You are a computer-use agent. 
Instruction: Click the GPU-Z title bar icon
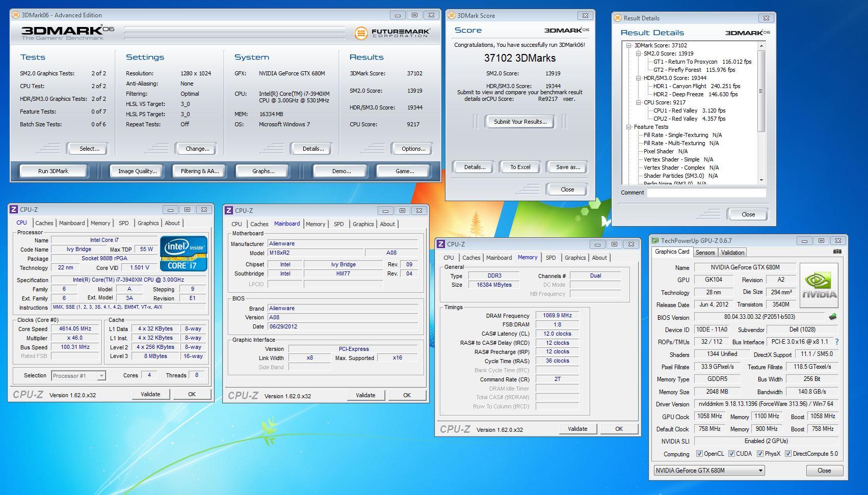[655, 240]
